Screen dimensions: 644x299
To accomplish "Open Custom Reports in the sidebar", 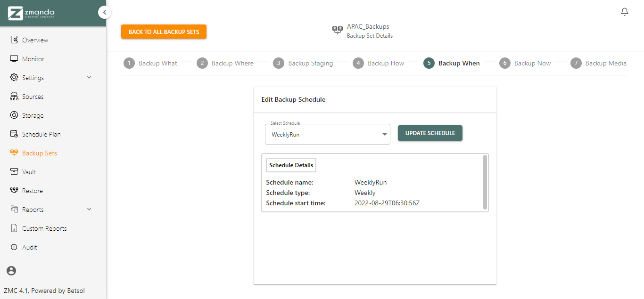I will [x=44, y=228].
